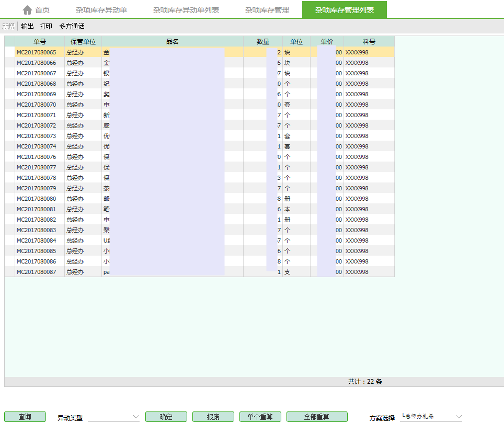Image resolution: width=504 pixels, height=435 pixels.
Task: Switch to 杂项库存管理 tab
Action: pos(267,10)
